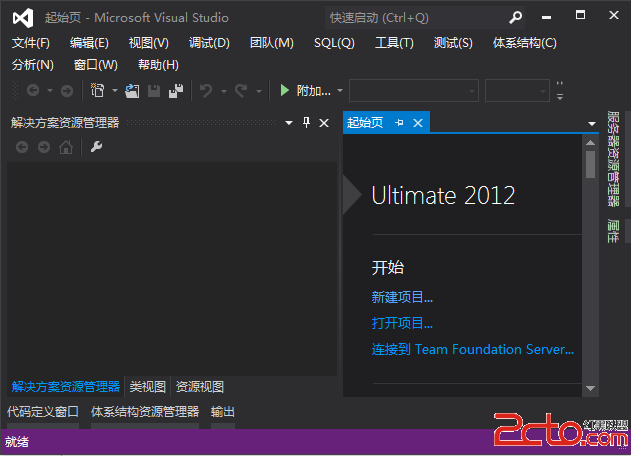Open the 帮助(H) menu

pyautogui.click(x=158, y=64)
